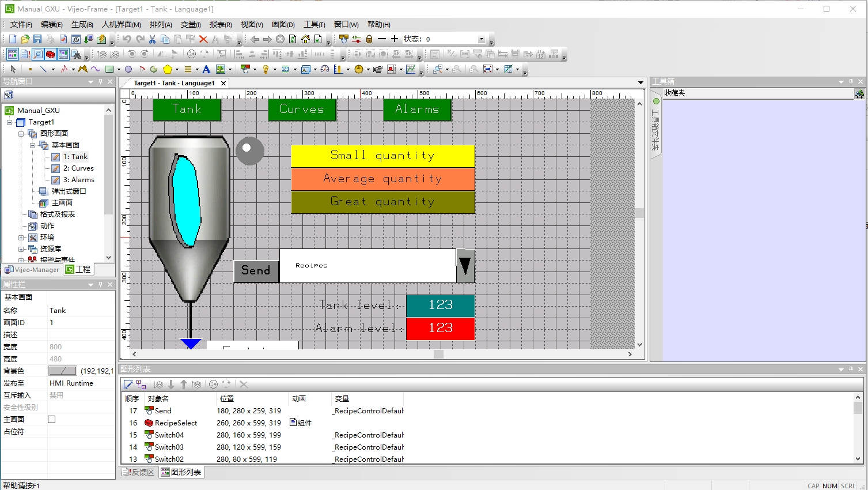The height and width of the screenshot is (490, 868).
Task: Click the red Alarm level 123 display
Action: 441,329
